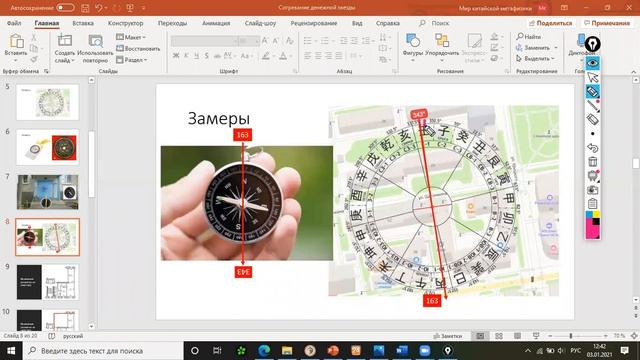
Task: Switch to the Переходы tab
Action: point(172,23)
